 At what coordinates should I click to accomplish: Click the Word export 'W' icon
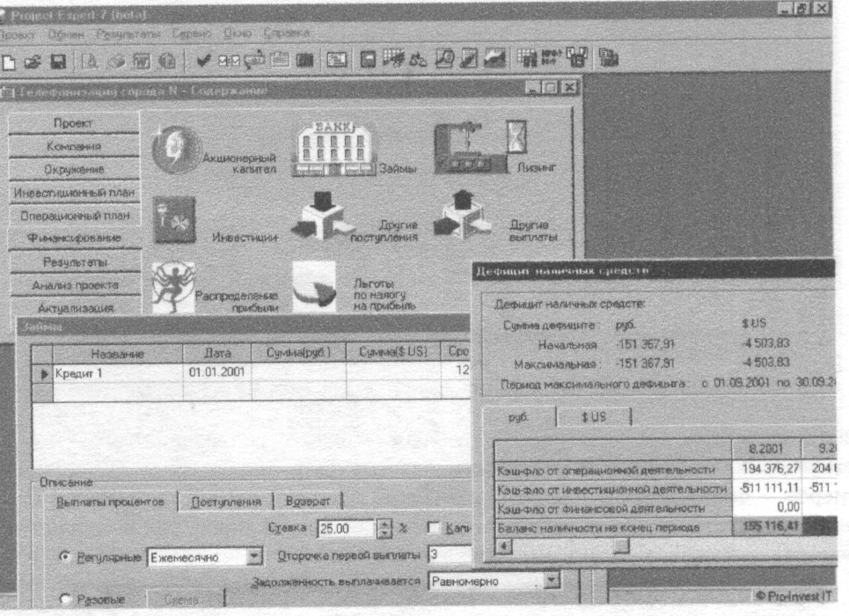[x=142, y=61]
